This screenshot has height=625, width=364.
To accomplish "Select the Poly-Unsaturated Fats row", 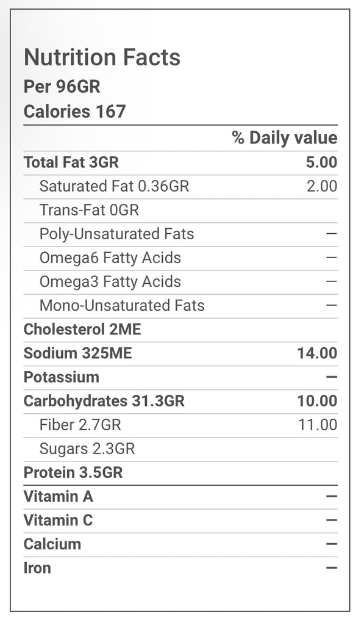I will point(180,234).
